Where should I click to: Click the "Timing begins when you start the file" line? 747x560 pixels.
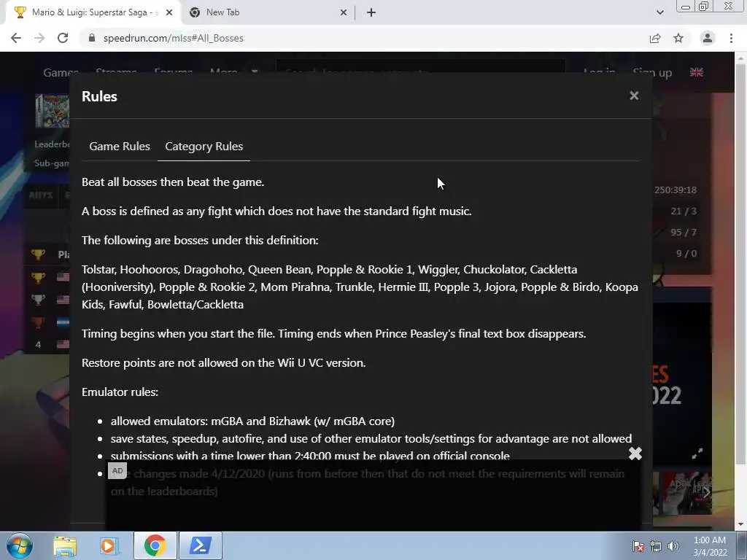[333, 333]
